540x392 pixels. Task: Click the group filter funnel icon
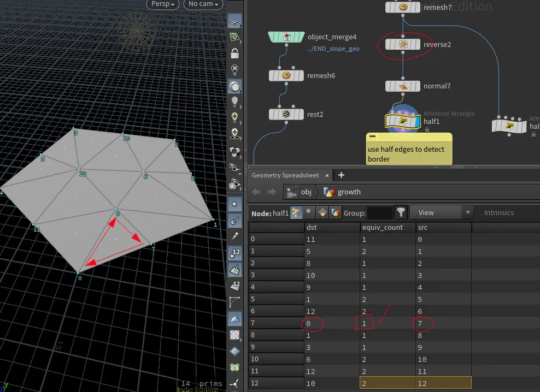pos(401,212)
